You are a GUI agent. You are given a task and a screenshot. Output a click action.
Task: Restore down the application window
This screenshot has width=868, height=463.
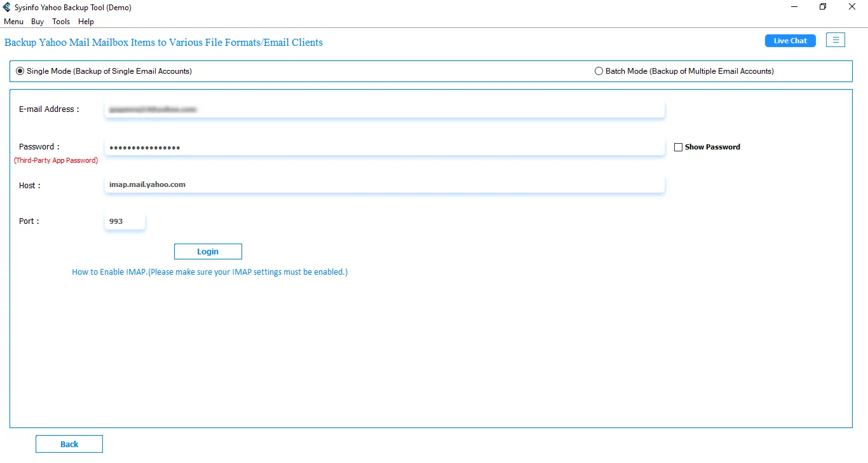click(823, 7)
